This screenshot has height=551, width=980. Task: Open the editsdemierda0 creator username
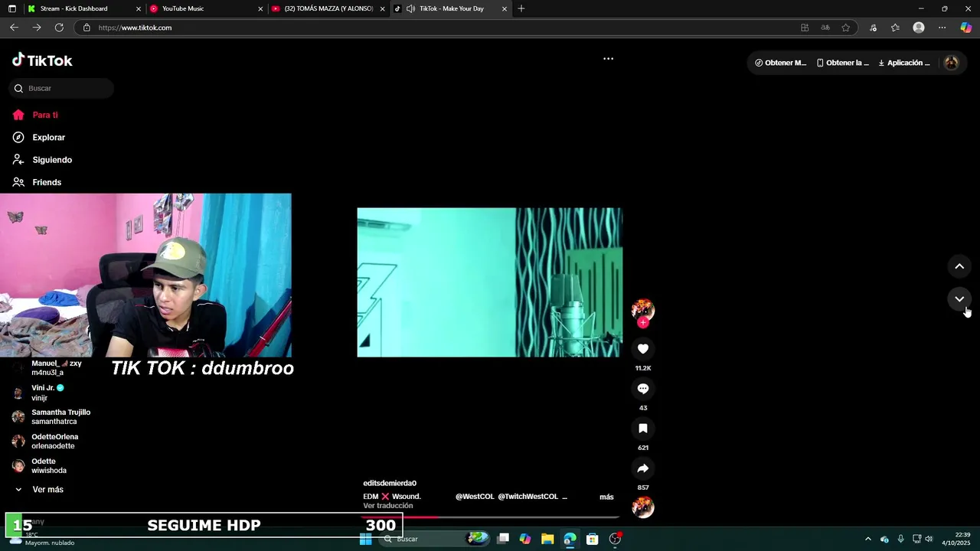tap(390, 484)
